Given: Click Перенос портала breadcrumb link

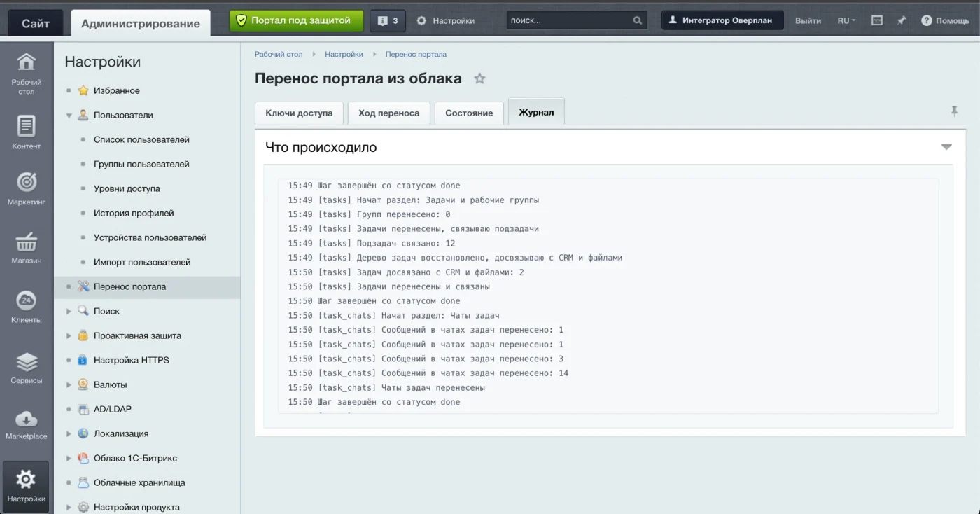Looking at the screenshot, I should [x=416, y=54].
